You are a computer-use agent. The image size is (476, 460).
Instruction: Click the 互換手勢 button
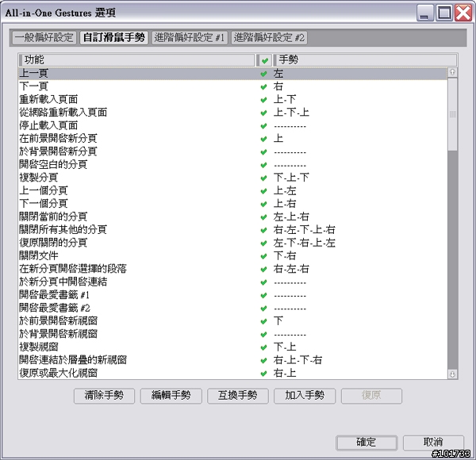(238, 396)
